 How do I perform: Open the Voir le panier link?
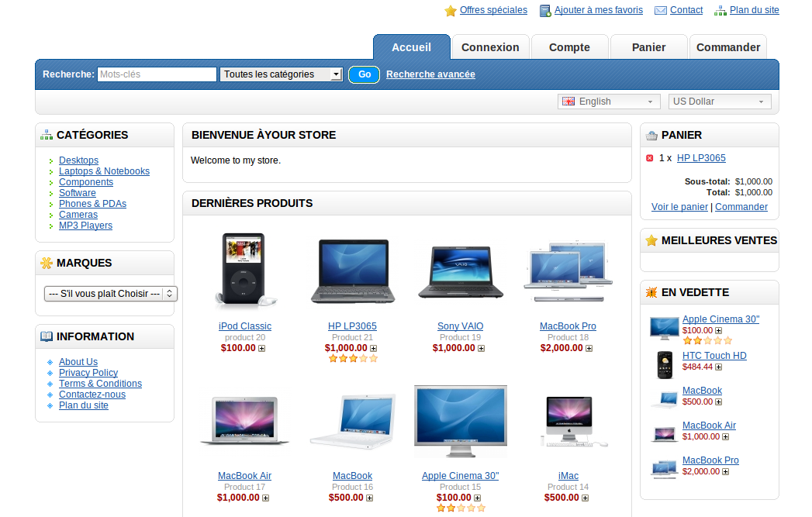pyautogui.click(x=679, y=206)
